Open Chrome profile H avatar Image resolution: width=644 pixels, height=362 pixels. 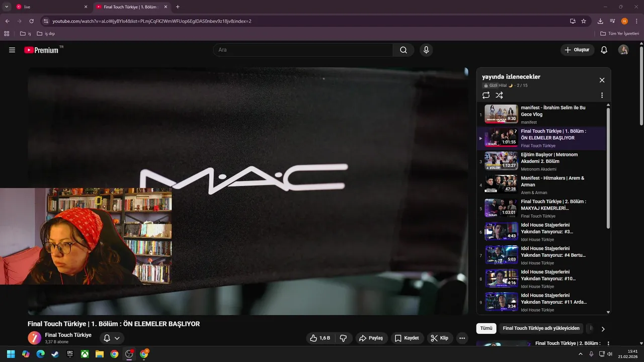624,21
